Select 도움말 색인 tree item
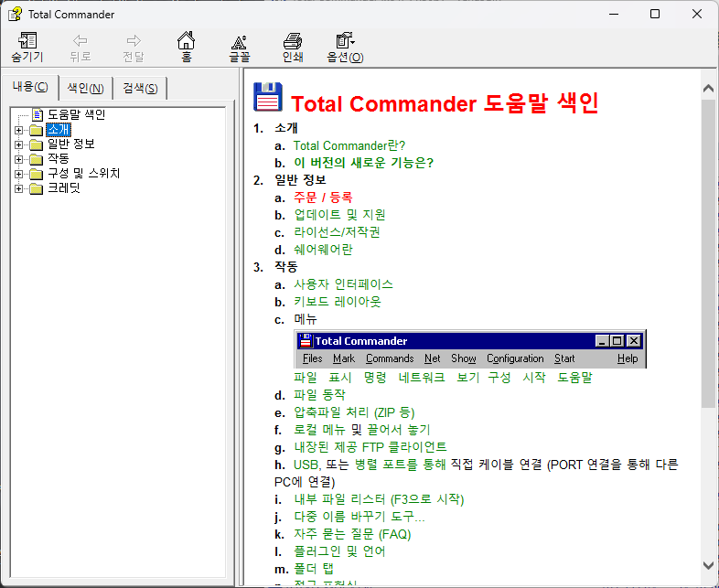719x588 pixels. [x=77, y=114]
